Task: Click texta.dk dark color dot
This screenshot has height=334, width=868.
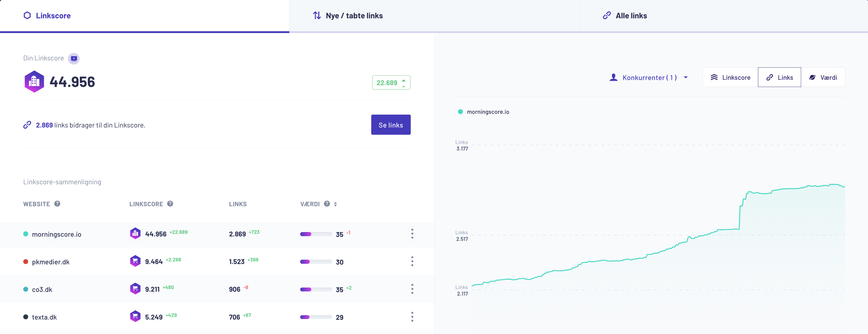Action: point(26,317)
